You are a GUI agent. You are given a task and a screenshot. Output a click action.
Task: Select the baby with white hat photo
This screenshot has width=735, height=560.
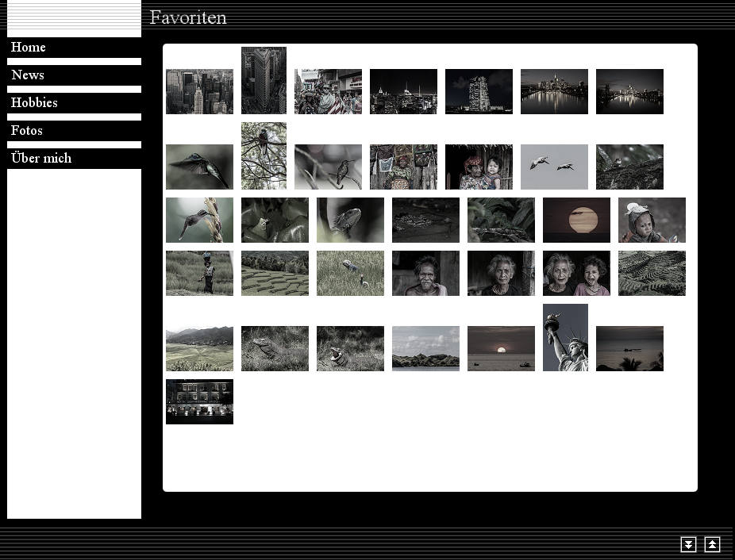[652, 220]
